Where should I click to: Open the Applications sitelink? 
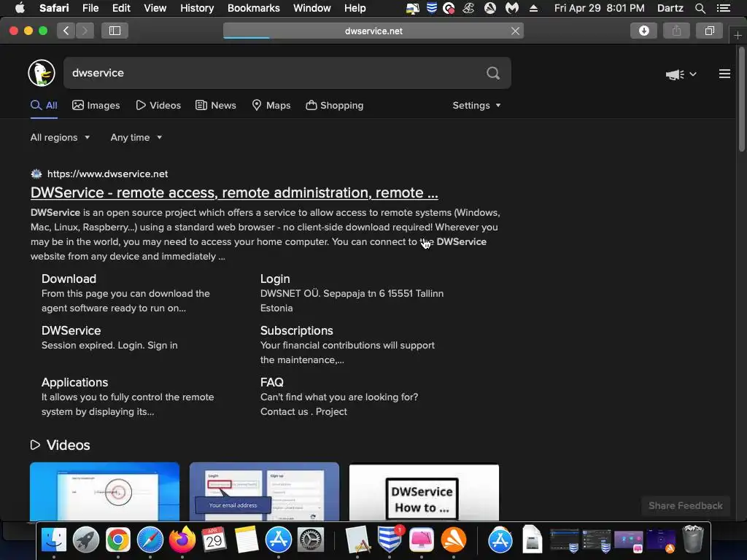74,382
